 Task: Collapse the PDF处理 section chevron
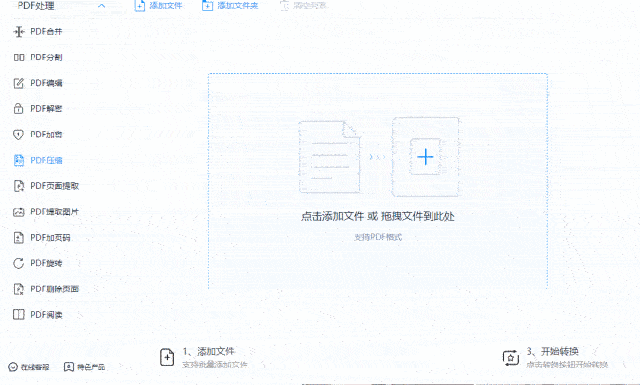pos(102,6)
